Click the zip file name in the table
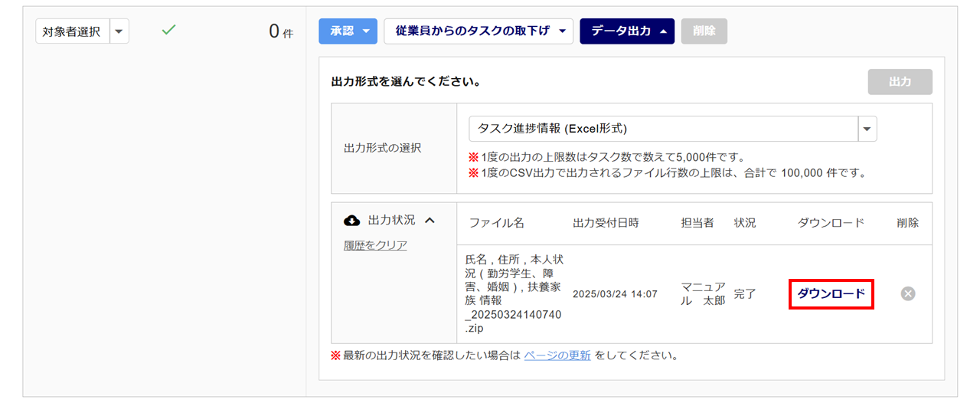 [x=514, y=294]
